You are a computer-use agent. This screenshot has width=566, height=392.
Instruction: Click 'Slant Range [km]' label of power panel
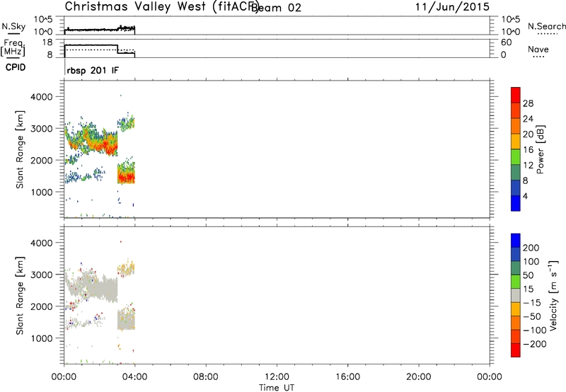click(x=20, y=149)
